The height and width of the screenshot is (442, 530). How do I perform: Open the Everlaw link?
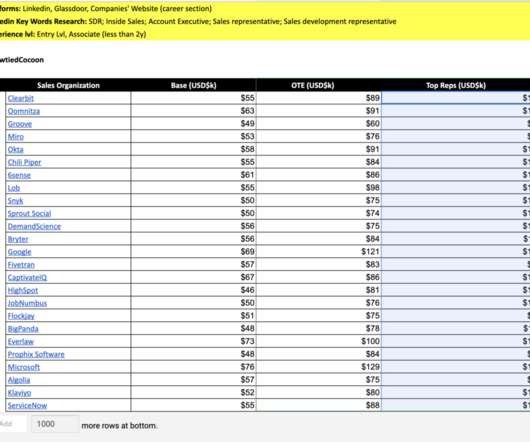click(21, 342)
